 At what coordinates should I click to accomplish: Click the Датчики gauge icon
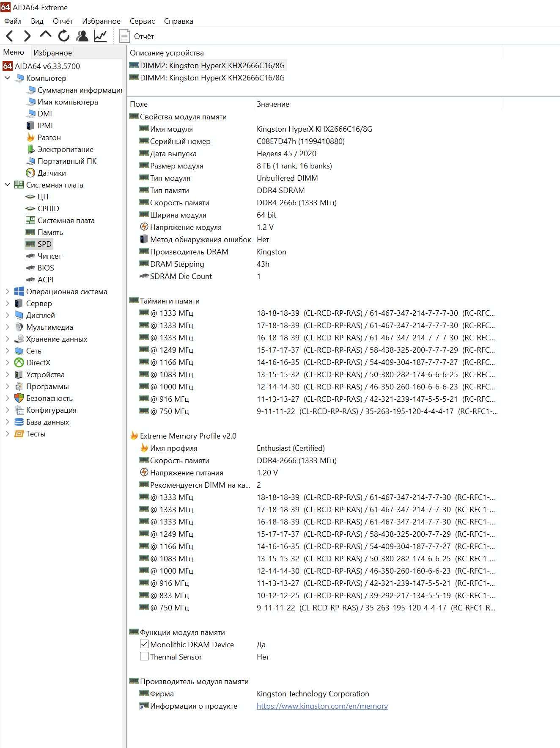pos(30,173)
